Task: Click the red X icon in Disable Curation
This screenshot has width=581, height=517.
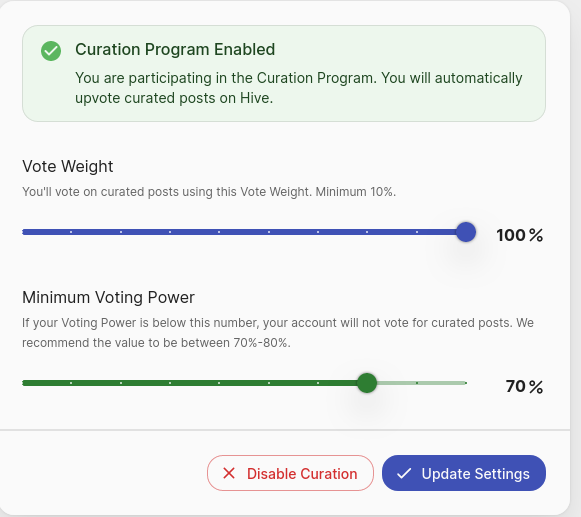Action: tap(229, 473)
